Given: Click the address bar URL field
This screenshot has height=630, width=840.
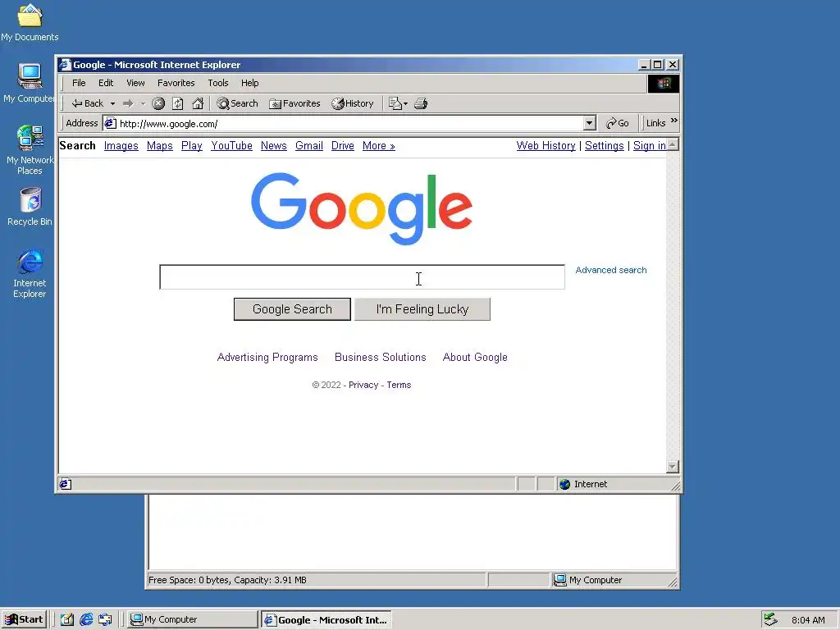Looking at the screenshot, I should [350, 123].
